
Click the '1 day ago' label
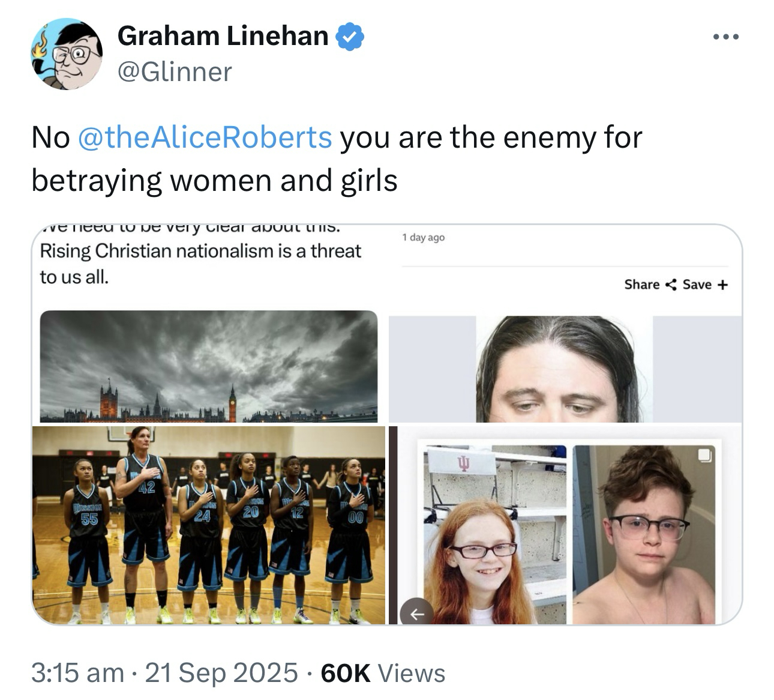point(424,237)
